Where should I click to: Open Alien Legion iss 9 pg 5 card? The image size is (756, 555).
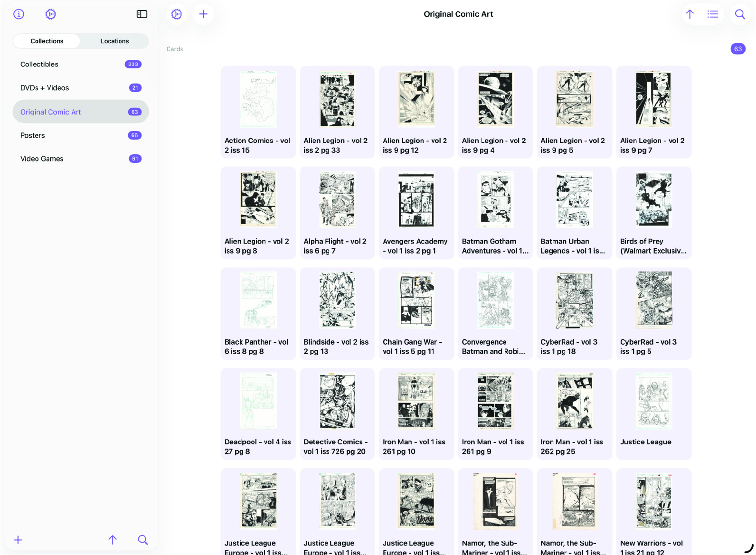click(x=575, y=112)
